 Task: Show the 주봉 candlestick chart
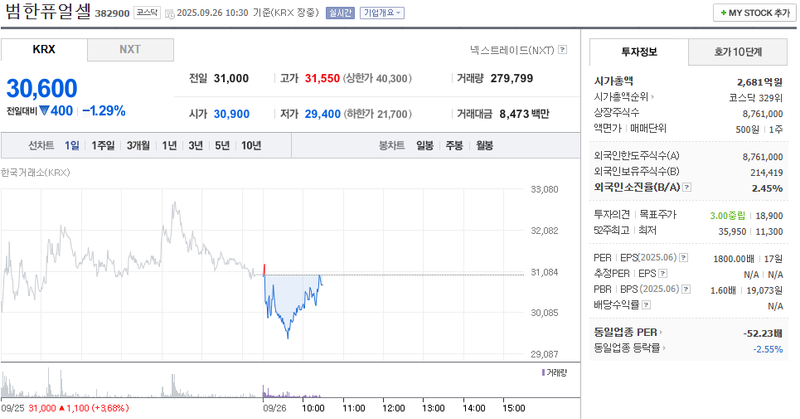click(454, 146)
